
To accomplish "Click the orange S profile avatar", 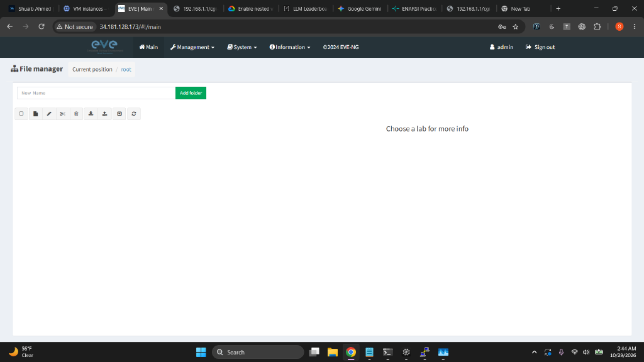I will tap(619, 26).
